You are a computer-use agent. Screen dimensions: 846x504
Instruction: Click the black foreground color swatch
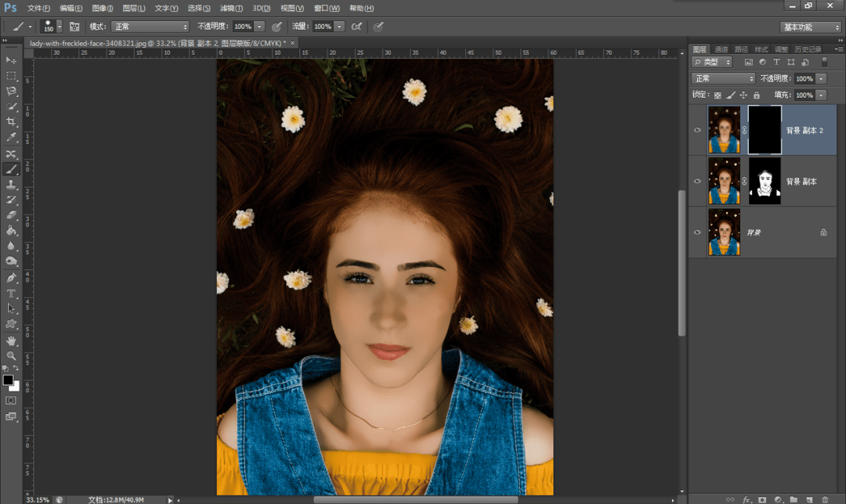[8, 380]
